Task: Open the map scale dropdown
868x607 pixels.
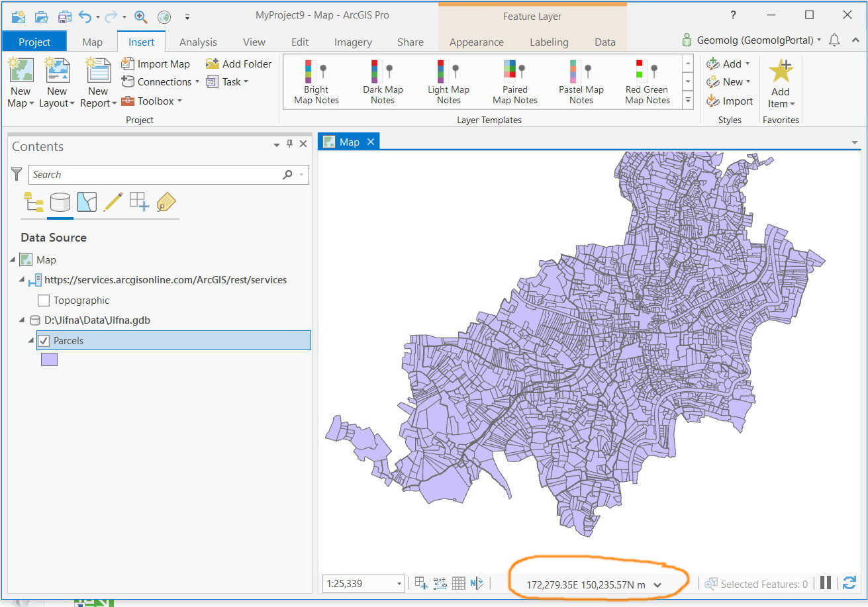Action: [399, 584]
